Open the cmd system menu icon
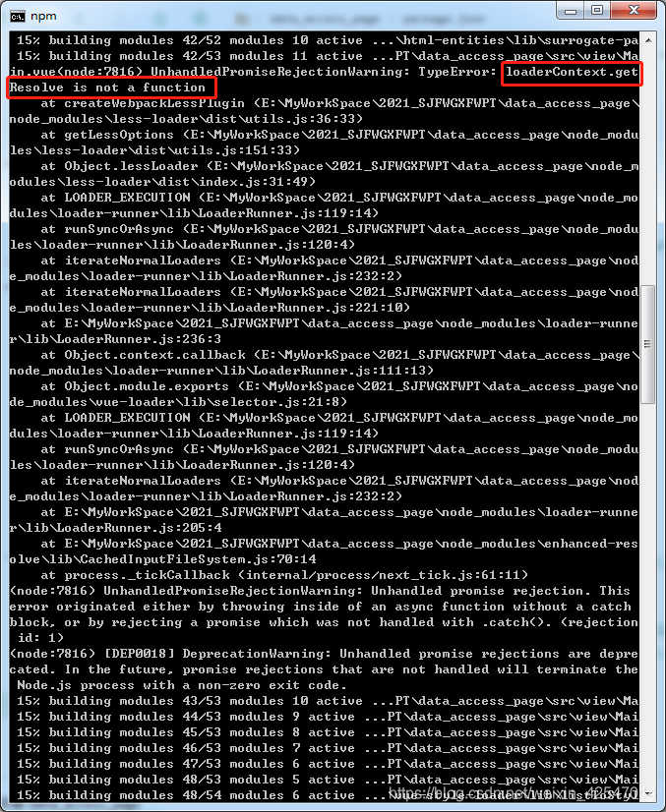Viewport: 666px width, 812px height. 17,17
